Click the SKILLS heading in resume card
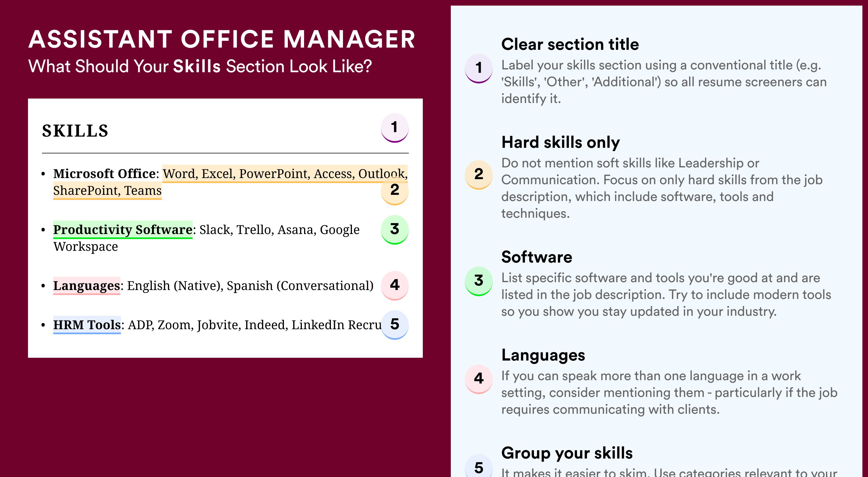 tap(75, 131)
